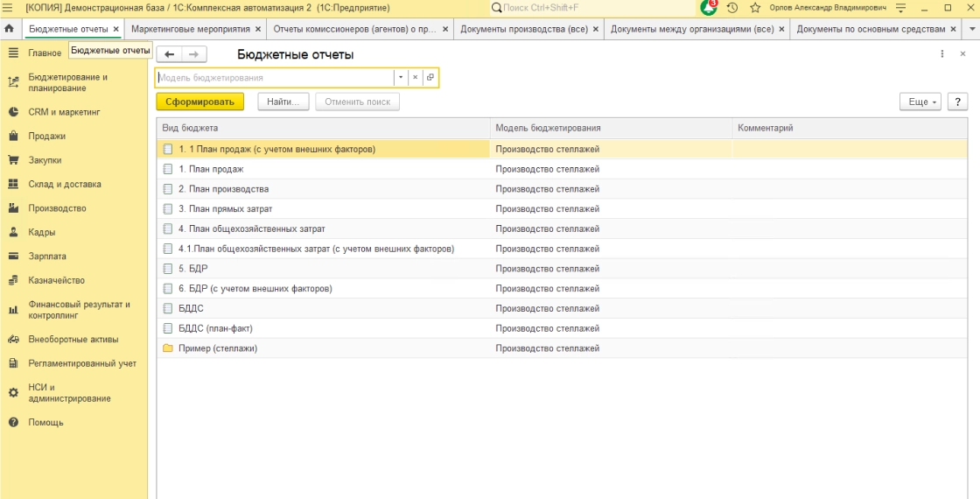The height and width of the screenshot is (499, 980).
Task: Open the service settings lines icon
Action: (x=900, y=8)
